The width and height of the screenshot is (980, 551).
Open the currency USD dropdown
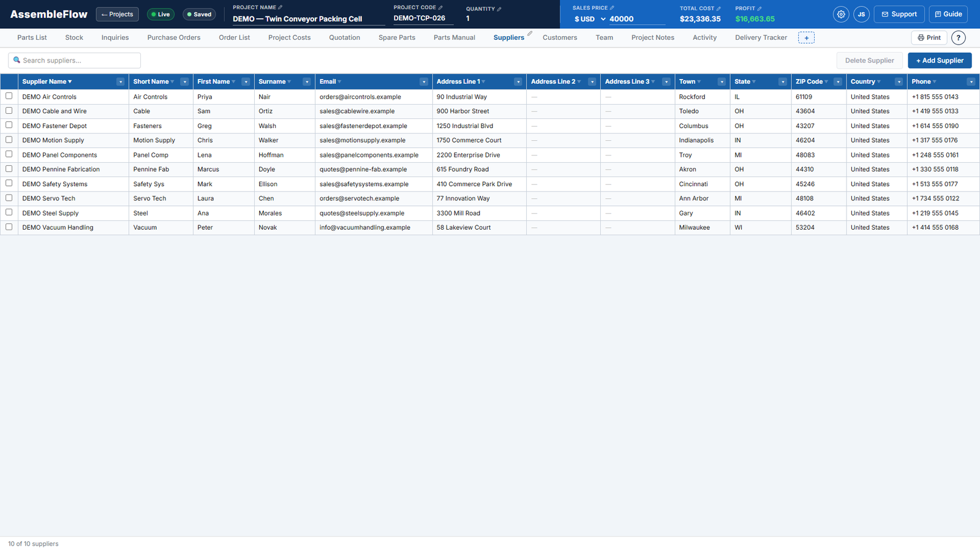point(590,19)
